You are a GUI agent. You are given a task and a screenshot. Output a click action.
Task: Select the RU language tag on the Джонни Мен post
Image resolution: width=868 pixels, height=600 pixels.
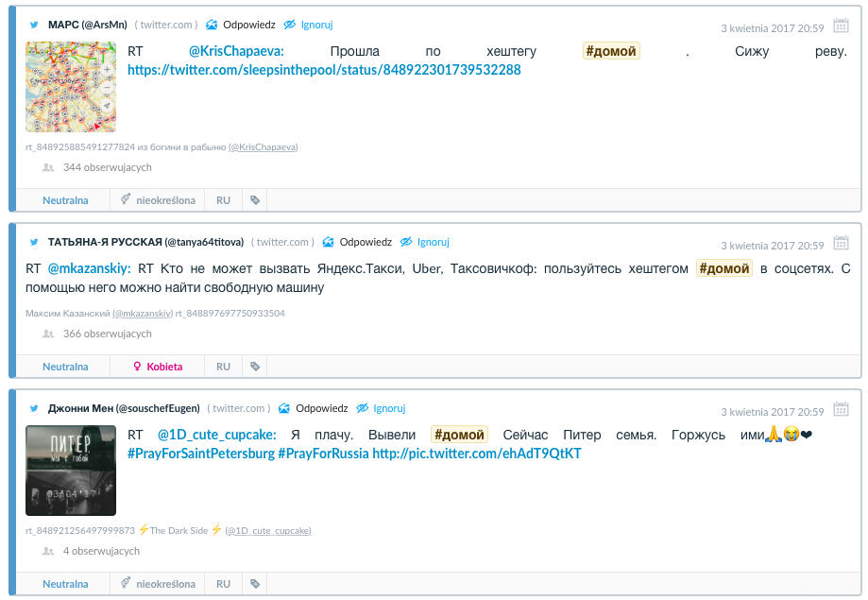pos(223,584)
